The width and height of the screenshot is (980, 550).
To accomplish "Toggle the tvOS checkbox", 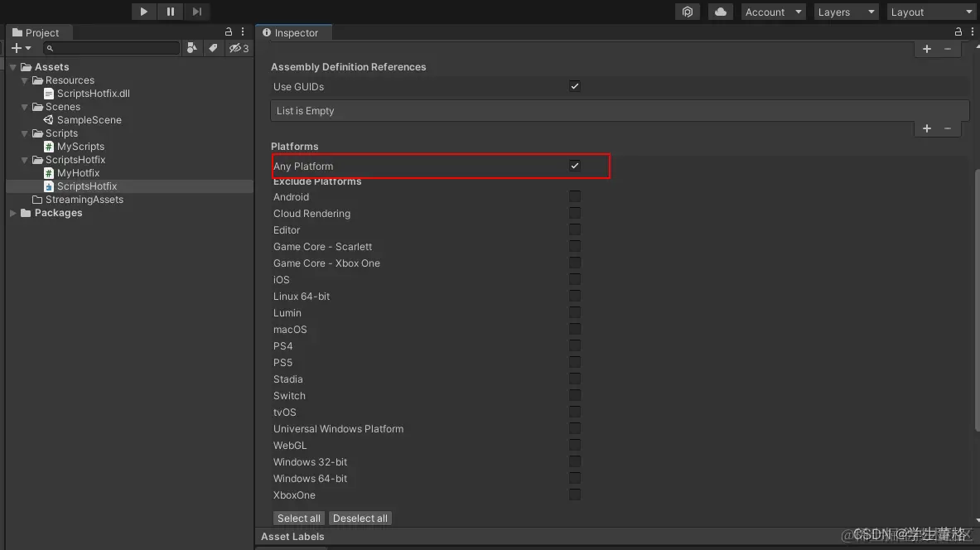I will click(x=575, y=412).
